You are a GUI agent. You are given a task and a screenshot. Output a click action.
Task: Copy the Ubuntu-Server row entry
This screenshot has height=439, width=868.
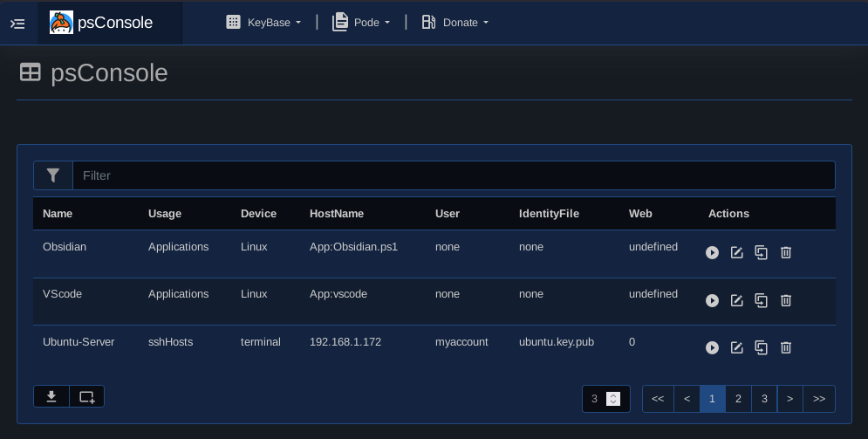761,347
